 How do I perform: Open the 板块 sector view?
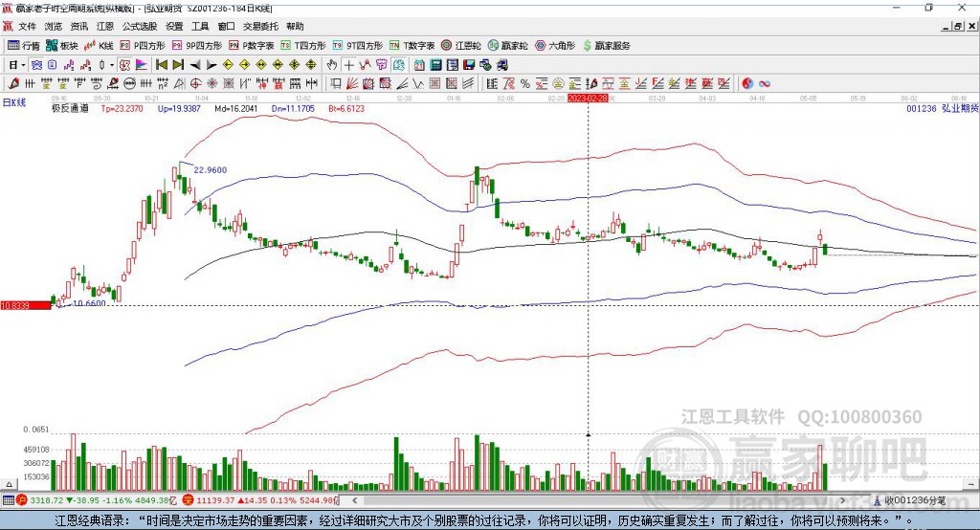point(62,46)
